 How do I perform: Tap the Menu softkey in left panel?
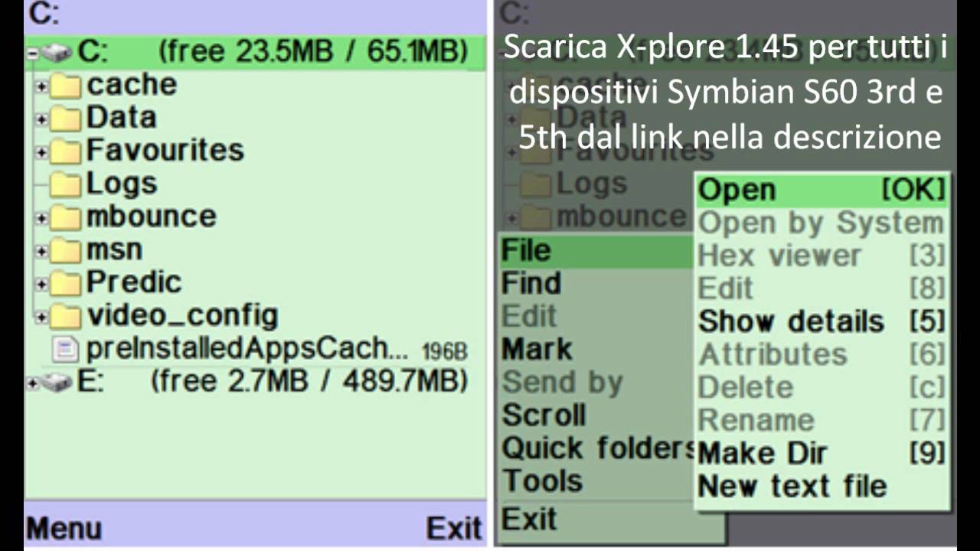[64, 529]
